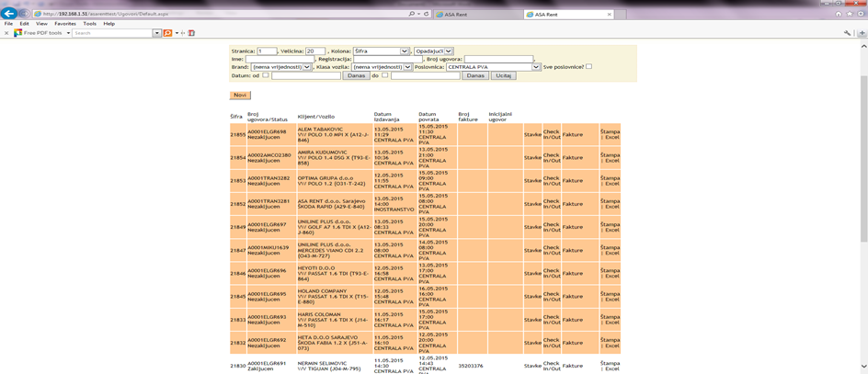
Task: Click Danas button after Datum do field
Action: [x=475, y=75]
